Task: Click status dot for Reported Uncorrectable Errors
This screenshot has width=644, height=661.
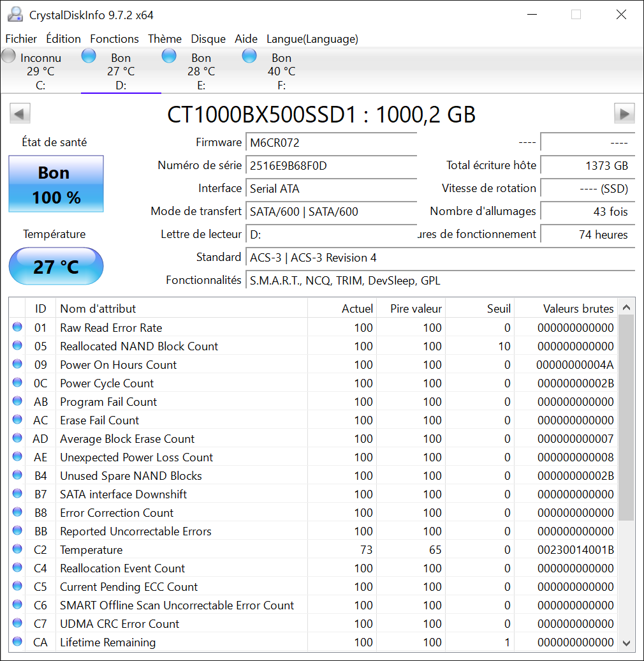Action: tap(17, 530)
